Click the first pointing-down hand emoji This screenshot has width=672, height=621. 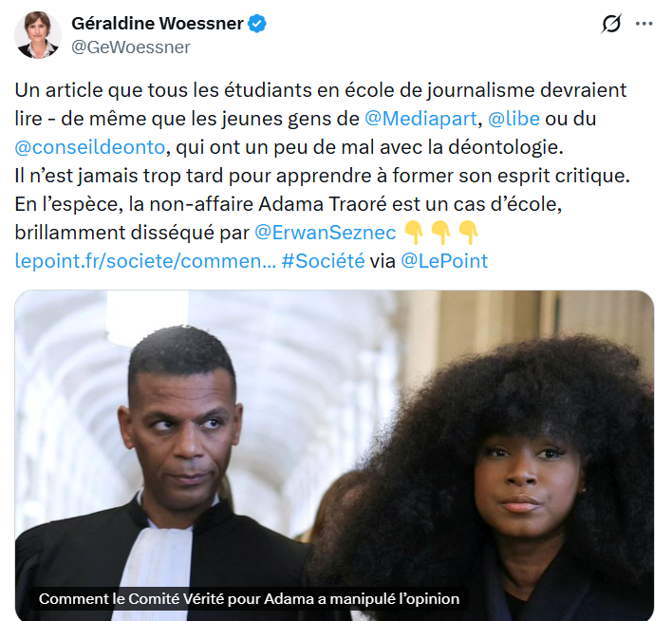pos(414,233)
